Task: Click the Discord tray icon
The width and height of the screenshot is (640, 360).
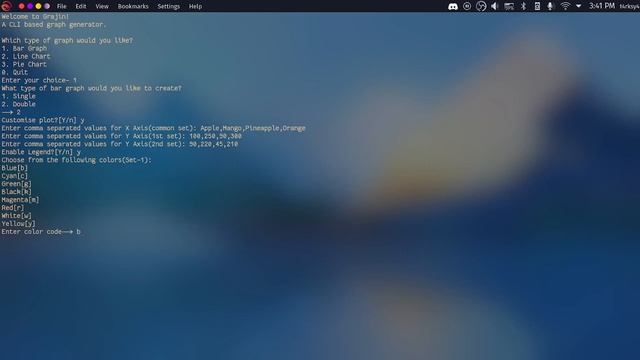Action: [x=453, y=6]
